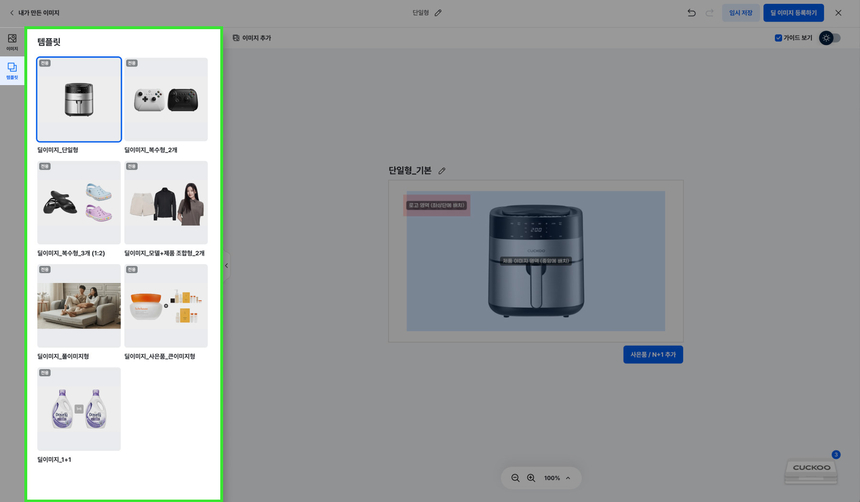This screenshot has width=860, height=502.
Task: Click 딜 이미지 등록하기 button
Action: [x=793, y=13]
